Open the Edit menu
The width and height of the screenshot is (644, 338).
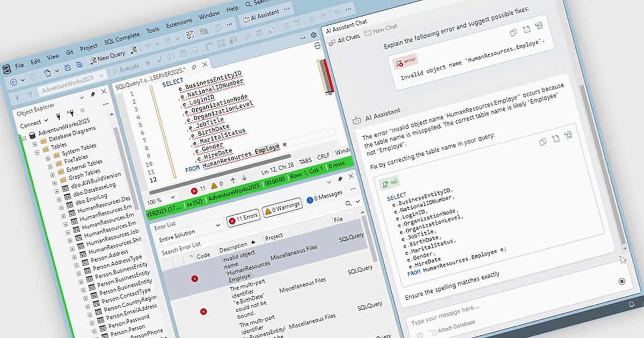[x=35, y=61]
